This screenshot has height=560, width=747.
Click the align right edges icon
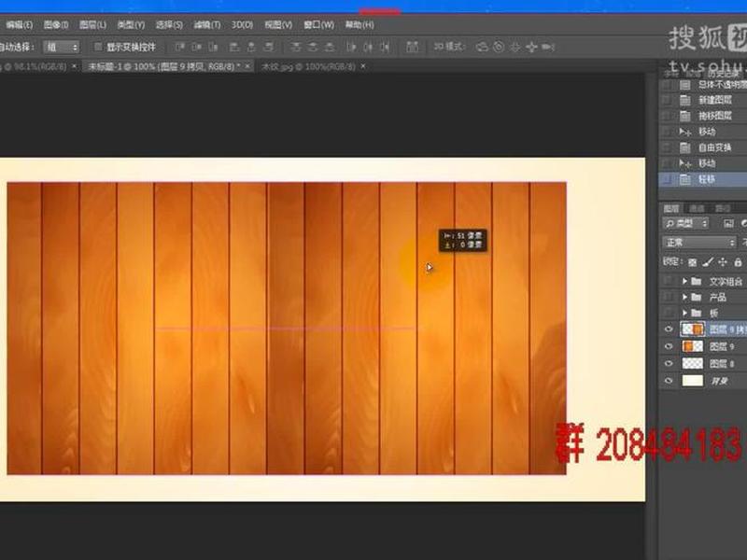pyautogui.click(x=269, y=47)
